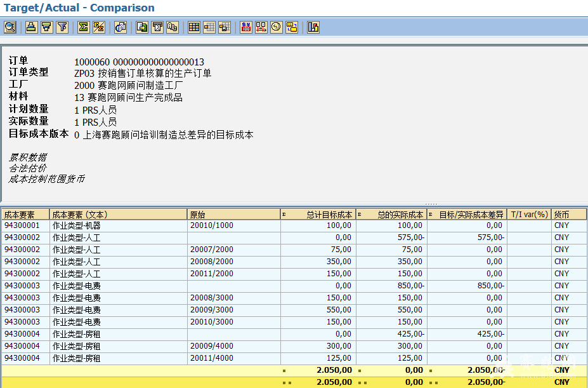Click the horizontal splitter handle above the table

coord(431,204)
